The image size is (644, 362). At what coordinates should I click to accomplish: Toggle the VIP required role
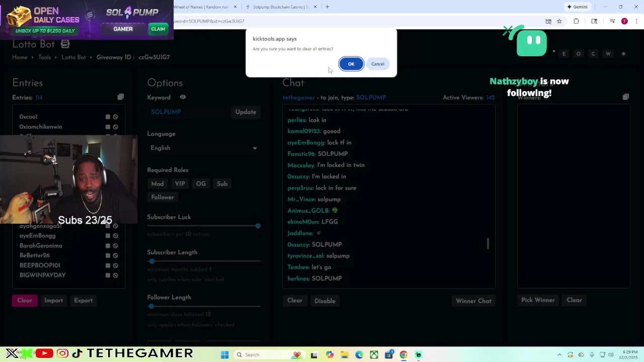[180, 184]
